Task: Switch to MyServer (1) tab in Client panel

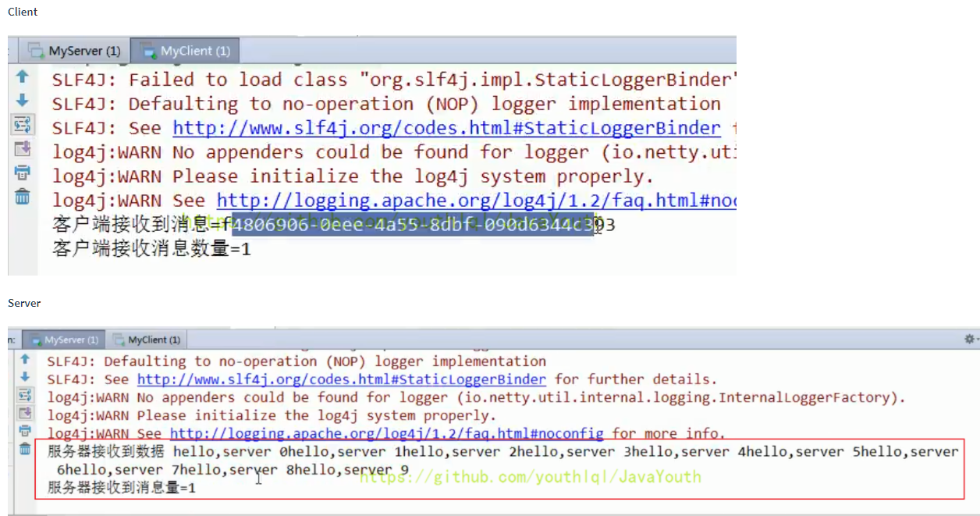Action: [x=75, y=51]
